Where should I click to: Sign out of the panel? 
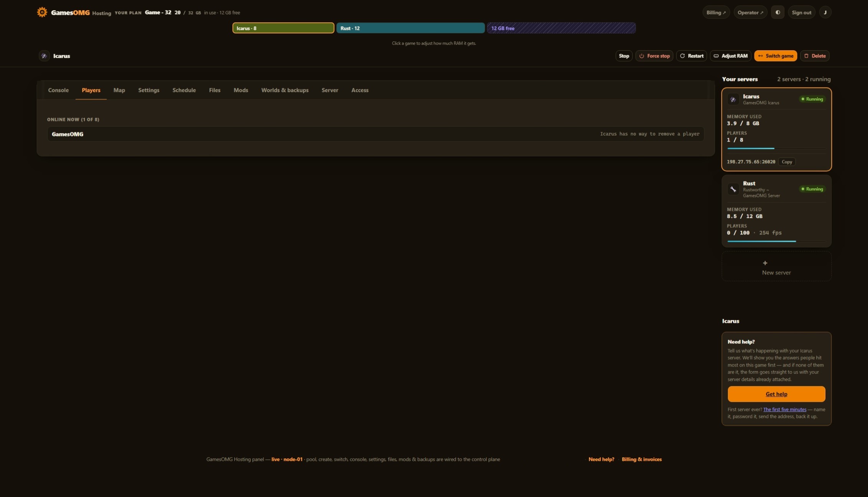(x=801, y=12)
